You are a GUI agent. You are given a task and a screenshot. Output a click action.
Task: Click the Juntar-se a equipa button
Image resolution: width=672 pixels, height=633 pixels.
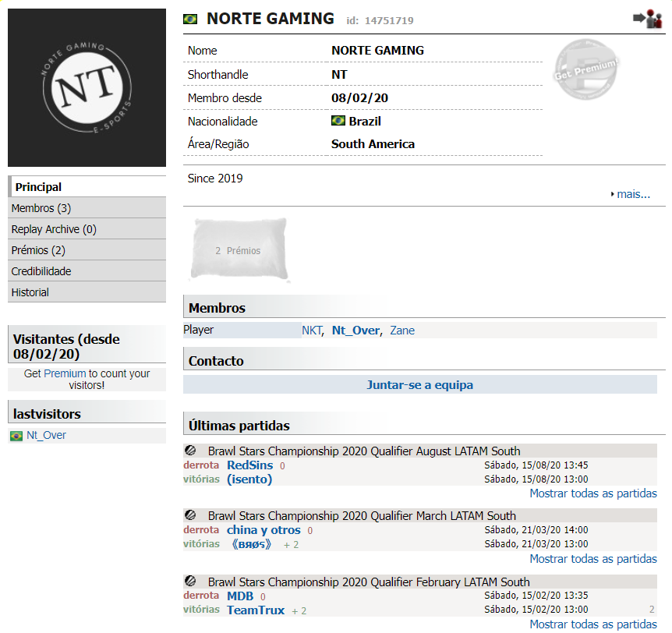pos(420,384)
